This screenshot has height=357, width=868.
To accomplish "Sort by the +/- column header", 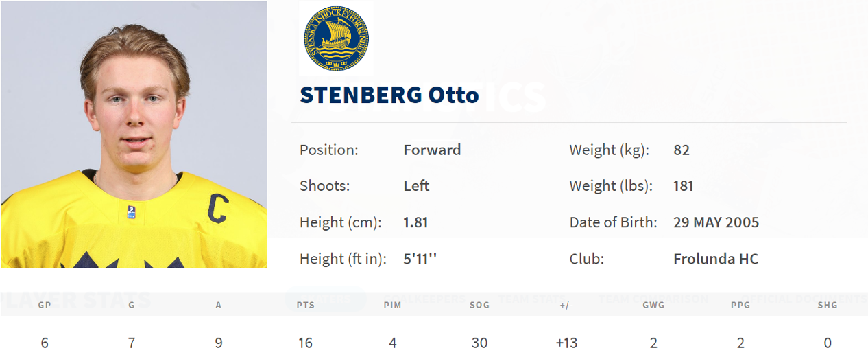I will point(567,305).
